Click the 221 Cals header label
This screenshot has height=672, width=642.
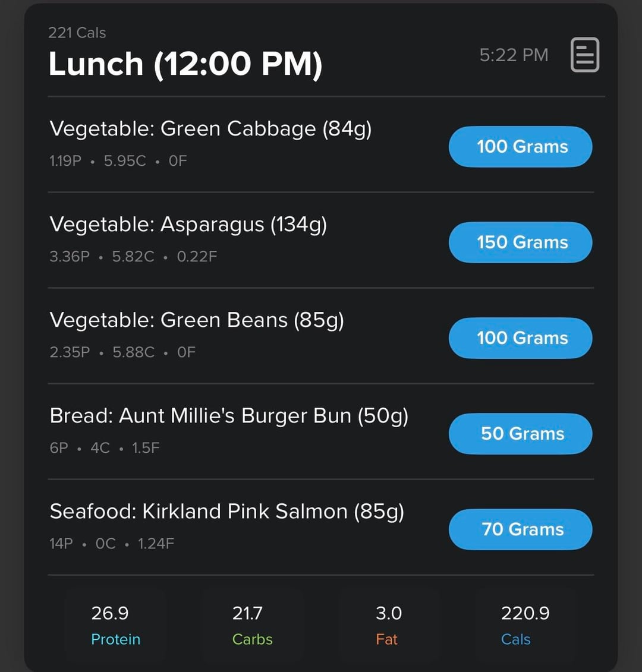77,33
